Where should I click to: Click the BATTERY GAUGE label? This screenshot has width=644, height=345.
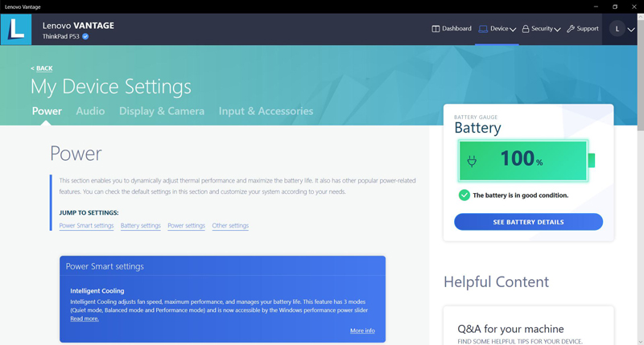click(476, 117)
